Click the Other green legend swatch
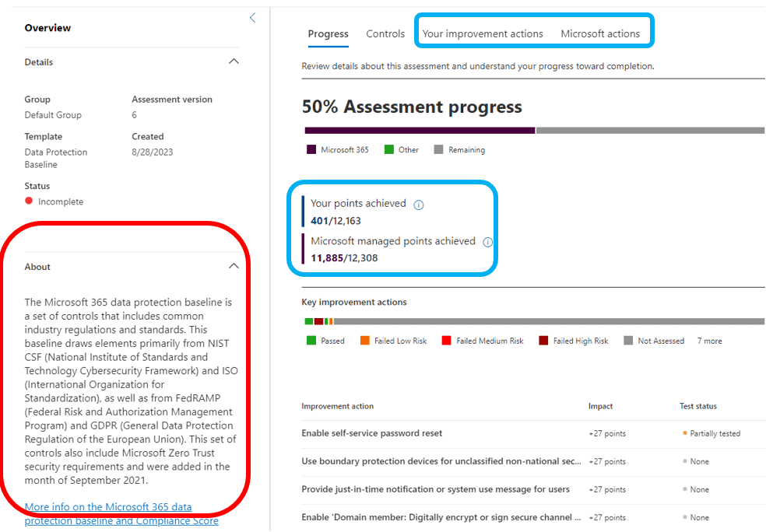Viewport: 766px width, 532px height. point(389,149)
